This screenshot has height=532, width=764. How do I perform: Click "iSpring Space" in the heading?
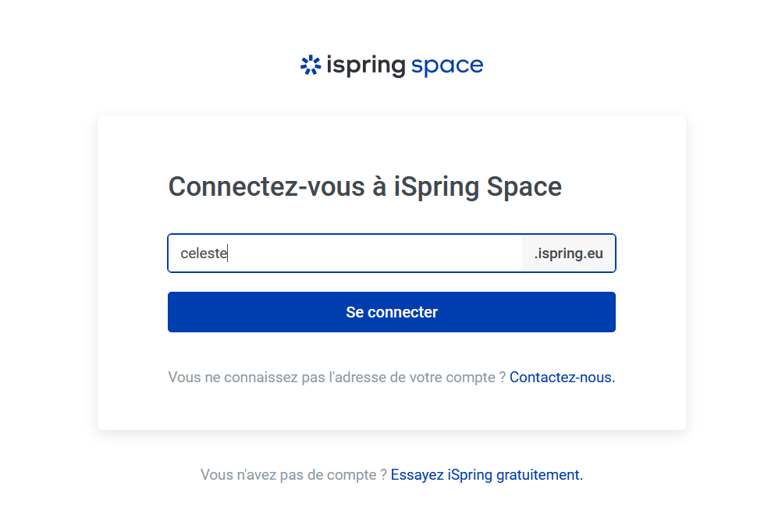[x=478, y=187]
